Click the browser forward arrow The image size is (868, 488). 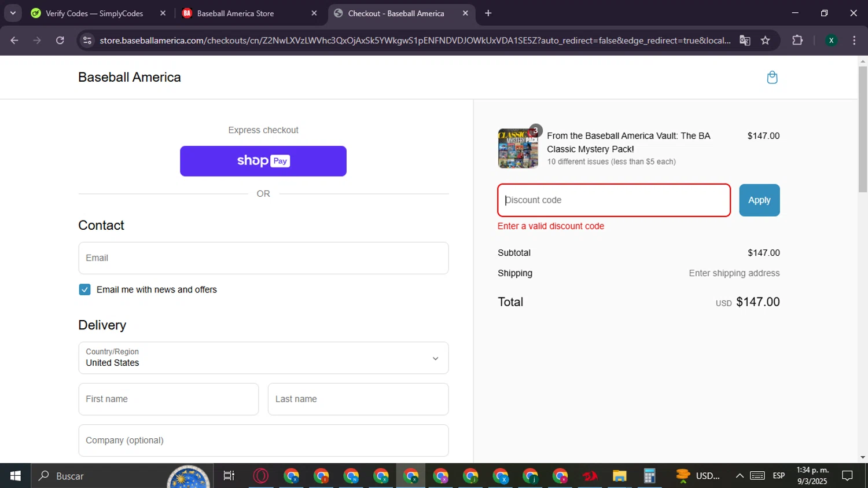tap(37, 41)
